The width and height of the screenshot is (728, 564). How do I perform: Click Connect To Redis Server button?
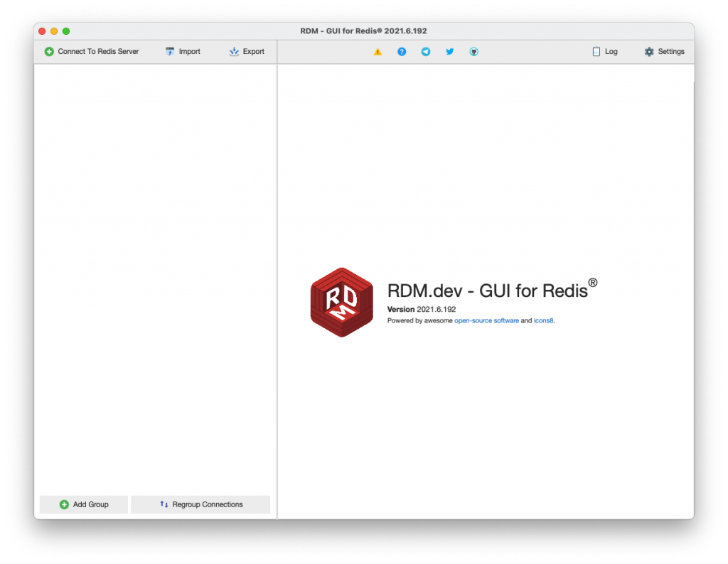point(92,51)
